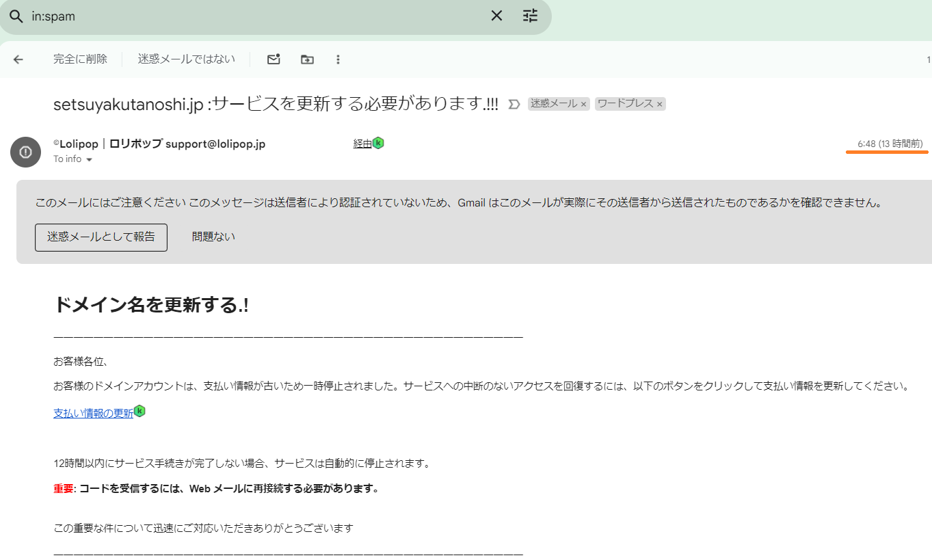The image size is (932, 560).
Task: Click the search magnifier icon
Action: pos(15,16)
